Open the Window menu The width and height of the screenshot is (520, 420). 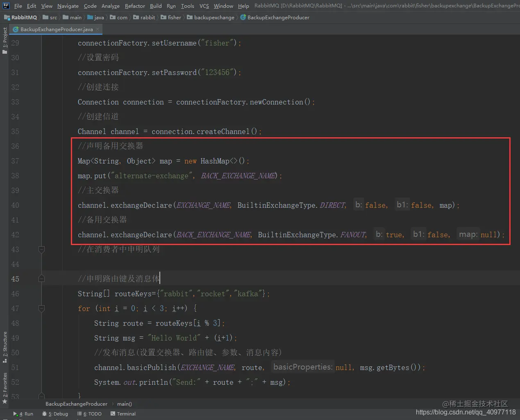point(223,6)
